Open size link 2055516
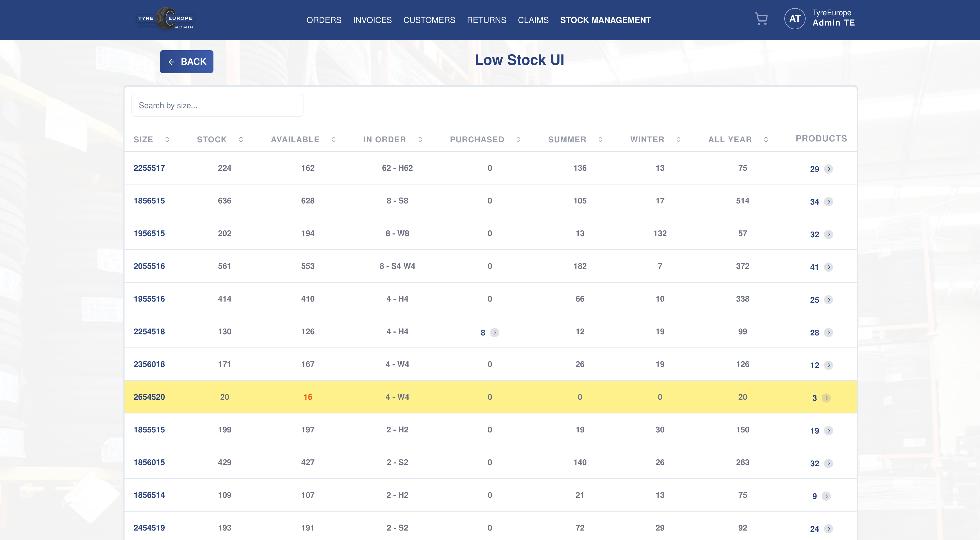 pyautogui.click(x=149, y=266)
